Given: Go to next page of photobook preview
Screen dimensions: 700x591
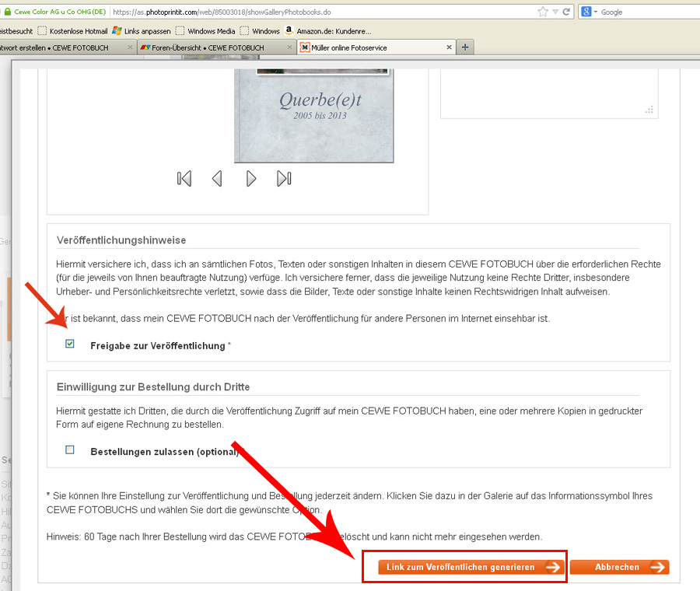Looking at the screenshot, I should pos(251,179).
